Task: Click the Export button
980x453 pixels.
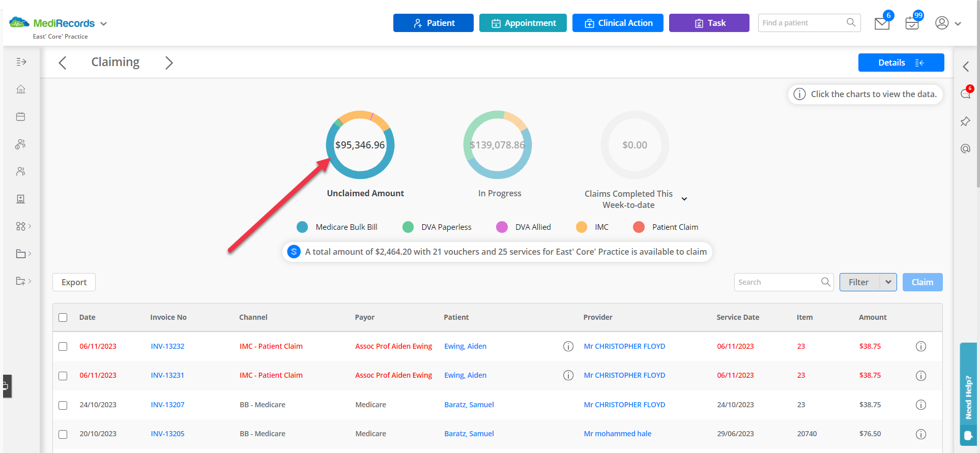Action: (74, 282)
